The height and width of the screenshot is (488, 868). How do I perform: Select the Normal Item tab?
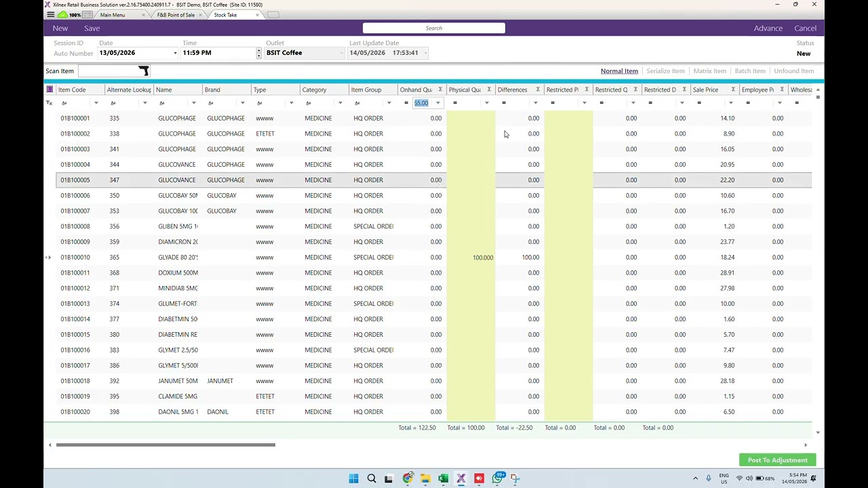point(619,70)
